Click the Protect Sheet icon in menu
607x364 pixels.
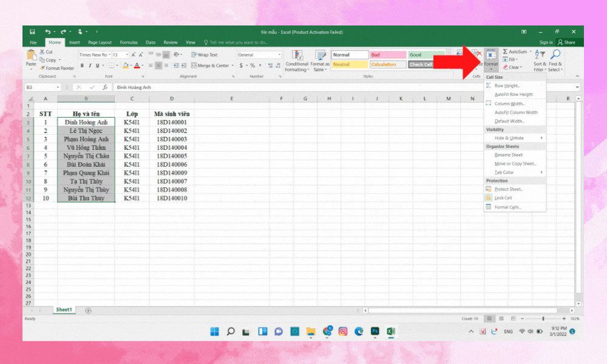pyautogui.click(x=489, y=189)
